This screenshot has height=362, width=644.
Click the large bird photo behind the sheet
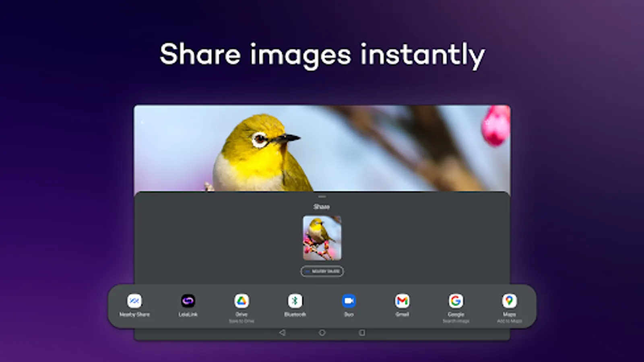[322, 148]
